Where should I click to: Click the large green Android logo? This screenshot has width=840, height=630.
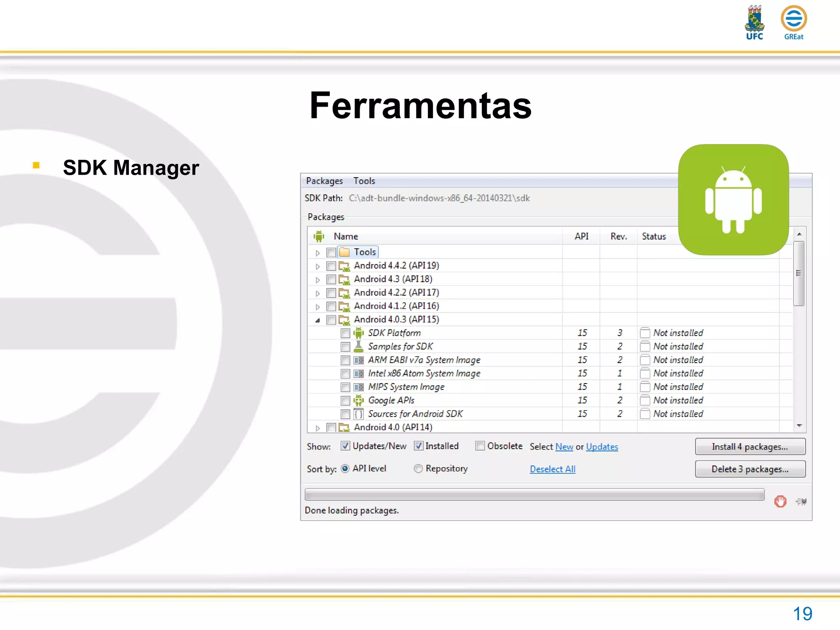733,200
